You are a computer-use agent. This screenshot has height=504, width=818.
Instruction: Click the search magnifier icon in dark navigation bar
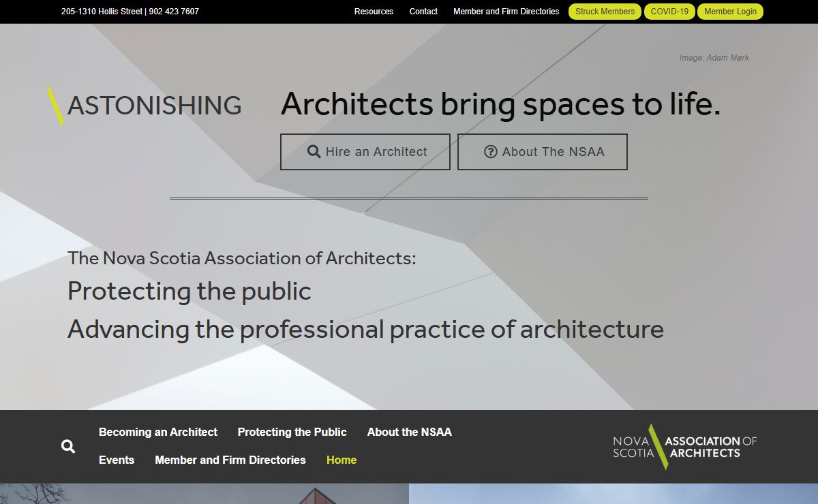[68, 447]
